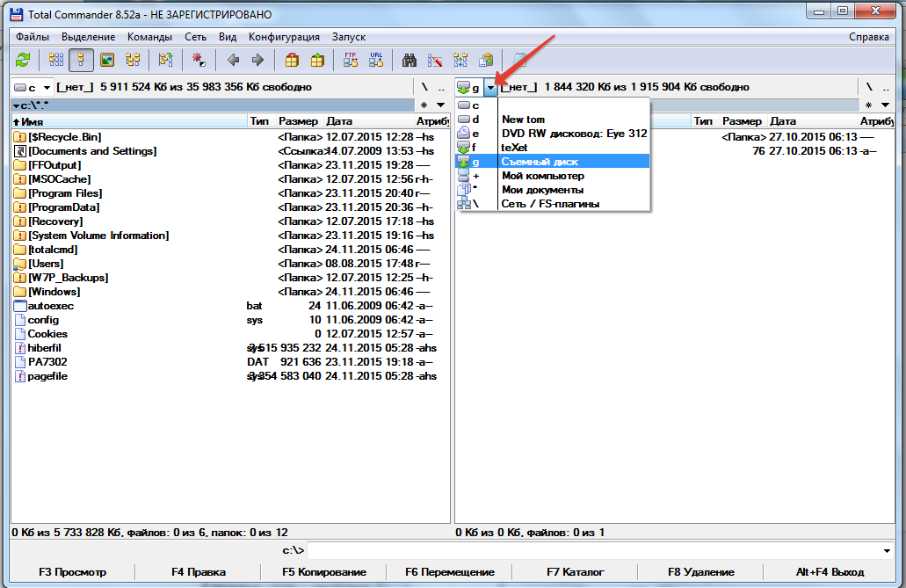906x588 pixels.
Task: Click the Forward arrow in toolbar
Action: [257, 60]
